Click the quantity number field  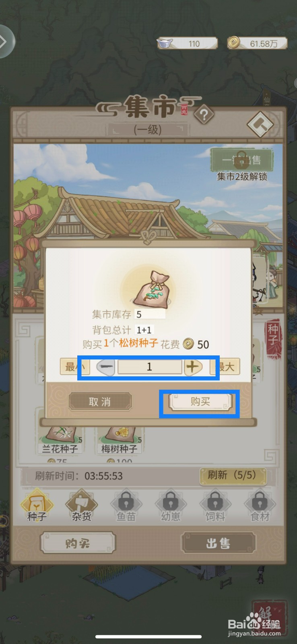pyautogui.click(x=149, y=367)
